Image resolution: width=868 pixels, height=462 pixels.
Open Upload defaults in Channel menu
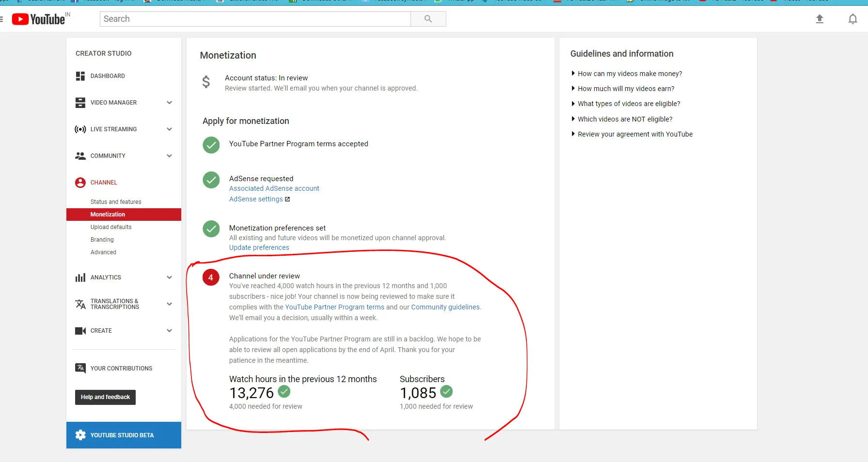111,227
